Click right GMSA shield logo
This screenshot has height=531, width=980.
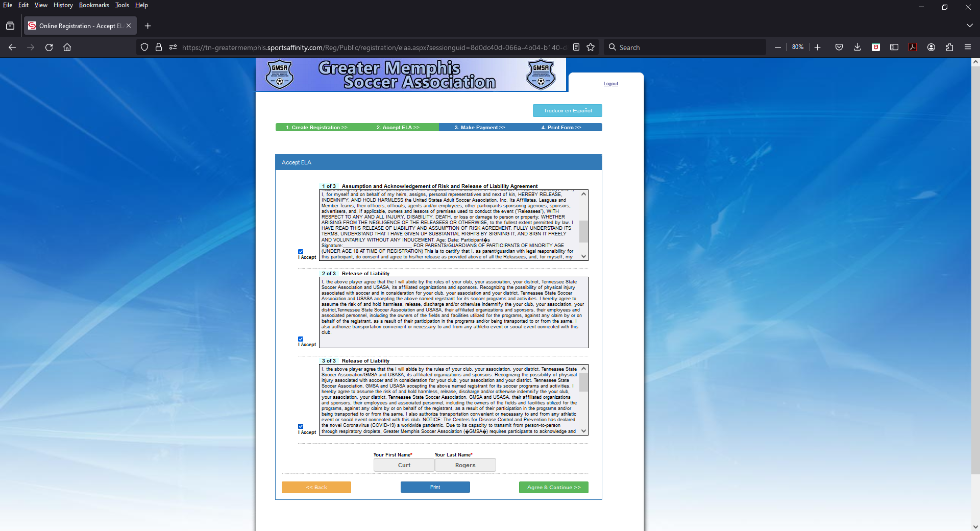click(x=541, y=75)
